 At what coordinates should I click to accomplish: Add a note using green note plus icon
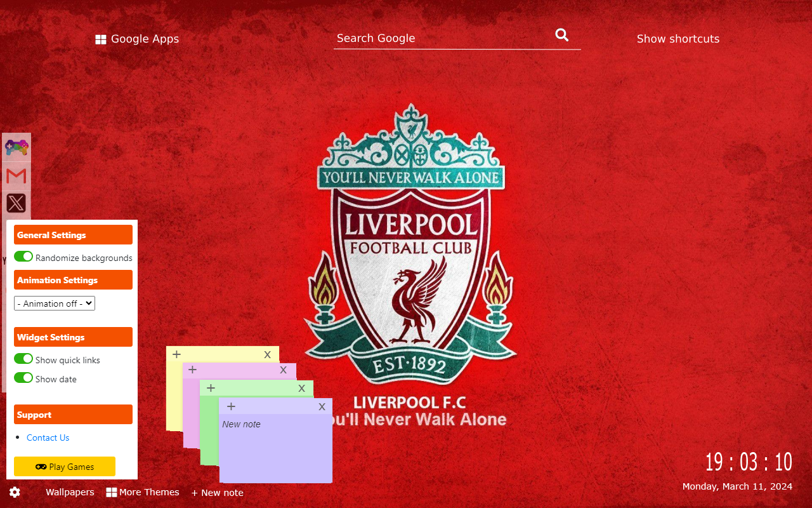211,388
